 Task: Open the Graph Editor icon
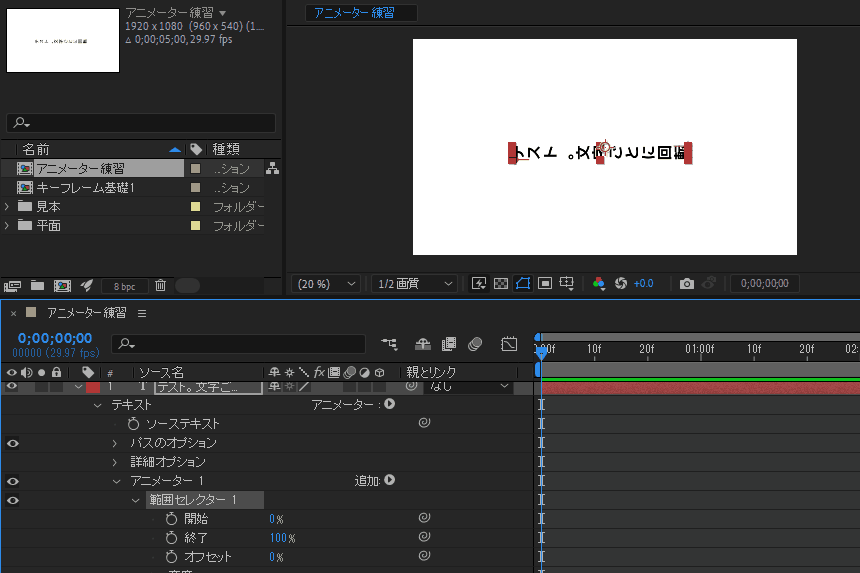point(509,344)
